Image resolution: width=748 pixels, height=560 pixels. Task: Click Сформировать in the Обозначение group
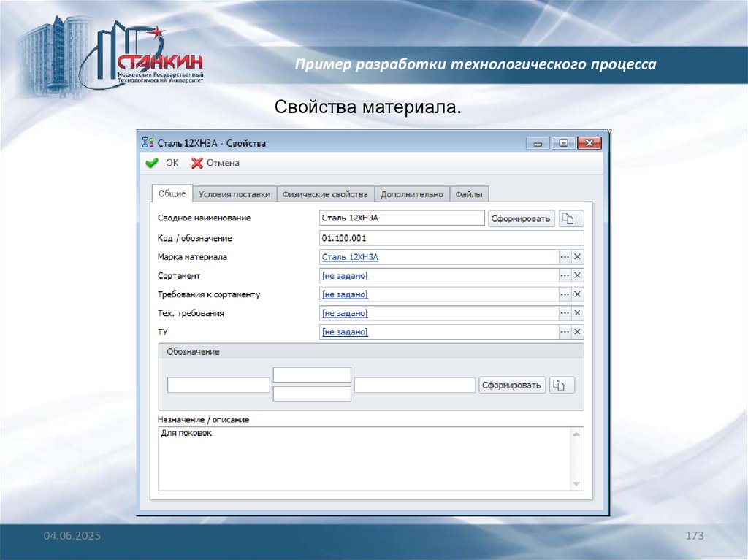click(512, 385)
